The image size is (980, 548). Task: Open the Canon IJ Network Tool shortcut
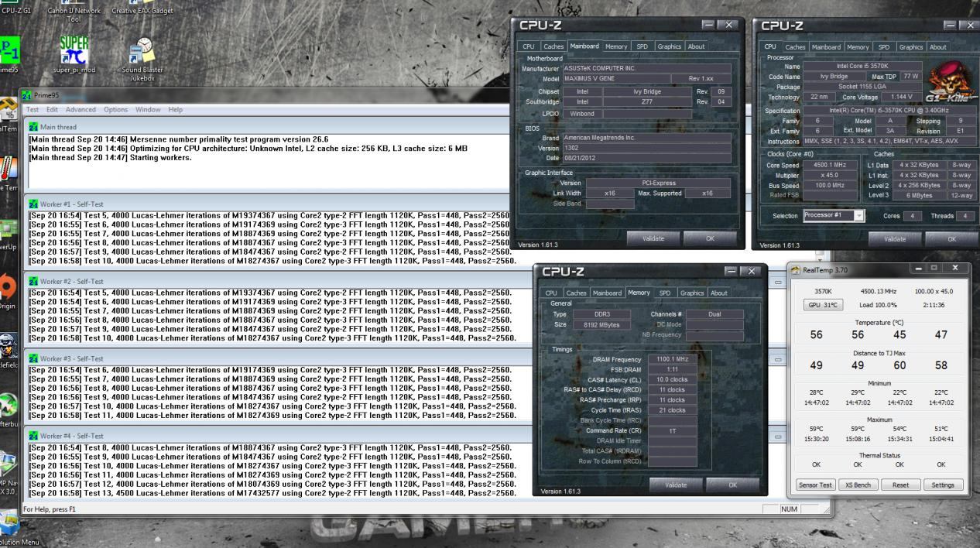[x=74, y=12]
